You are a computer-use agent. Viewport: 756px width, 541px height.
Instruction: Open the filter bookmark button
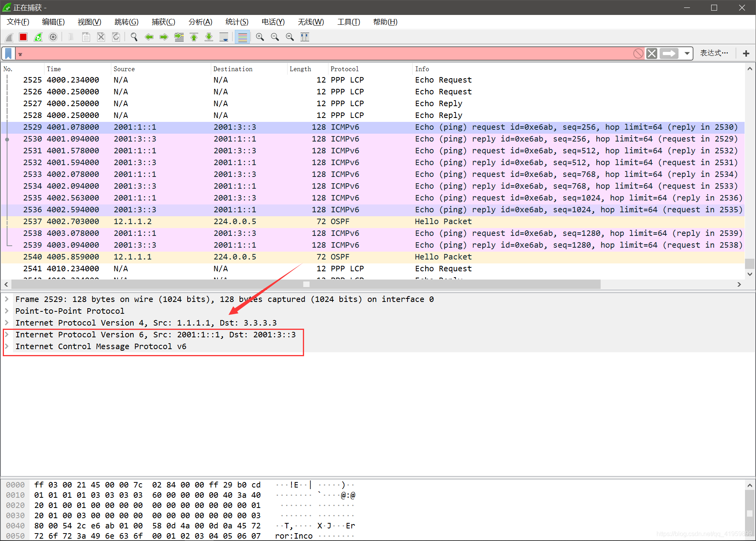click(x=8, y=53)
